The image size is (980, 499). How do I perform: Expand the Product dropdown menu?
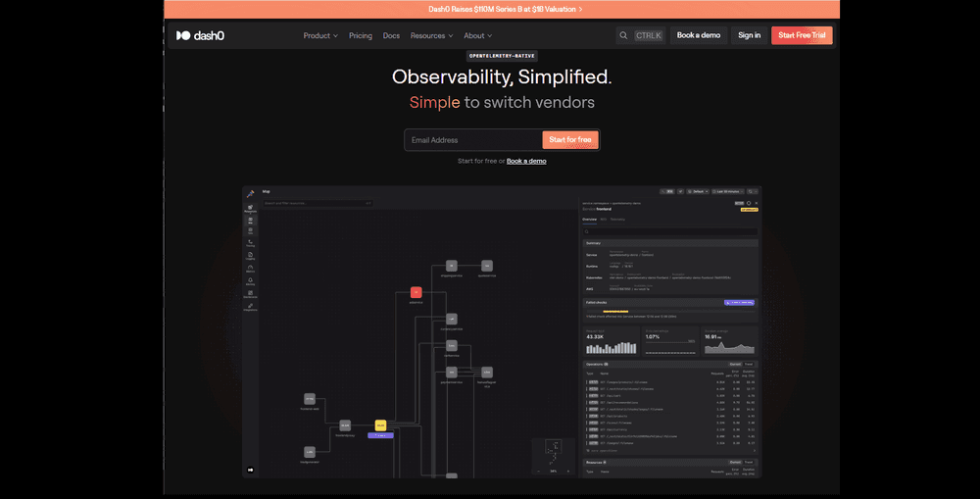320,35
